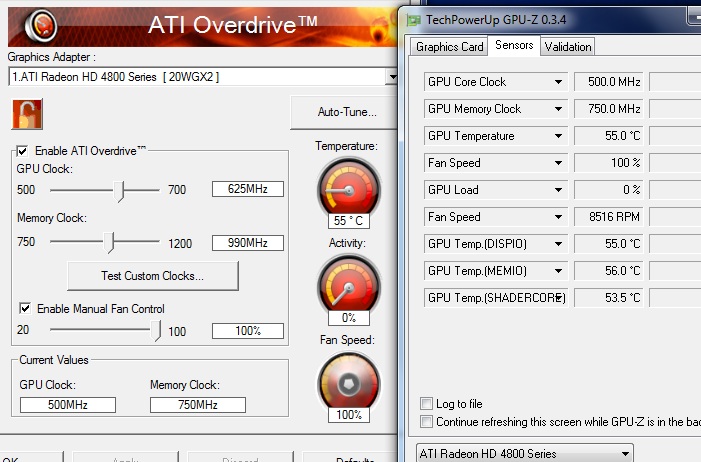Open Fan Speed RPM sensor dropdown
Screen dimensions: 701x462
558,217
